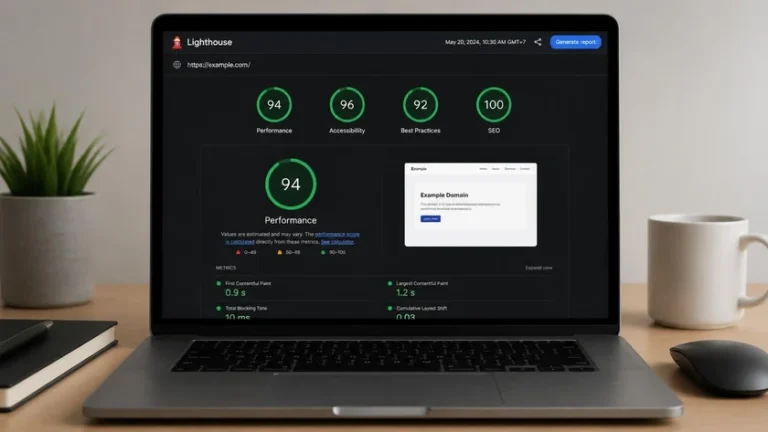The width and height of the screenshot is (768, 432).
Task: Click the green dot beside Total Blocking Time
Action: 218,308
